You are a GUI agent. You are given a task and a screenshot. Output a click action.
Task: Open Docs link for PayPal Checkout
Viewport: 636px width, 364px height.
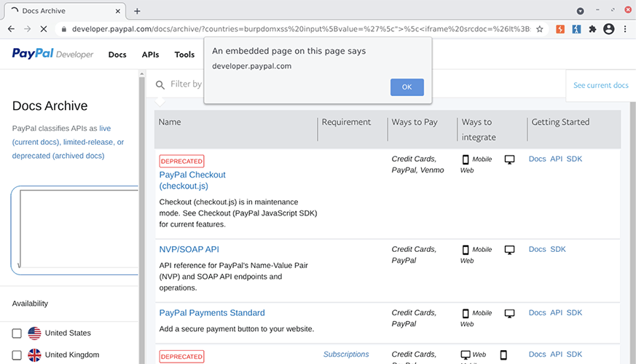click(x=537, y=159)
